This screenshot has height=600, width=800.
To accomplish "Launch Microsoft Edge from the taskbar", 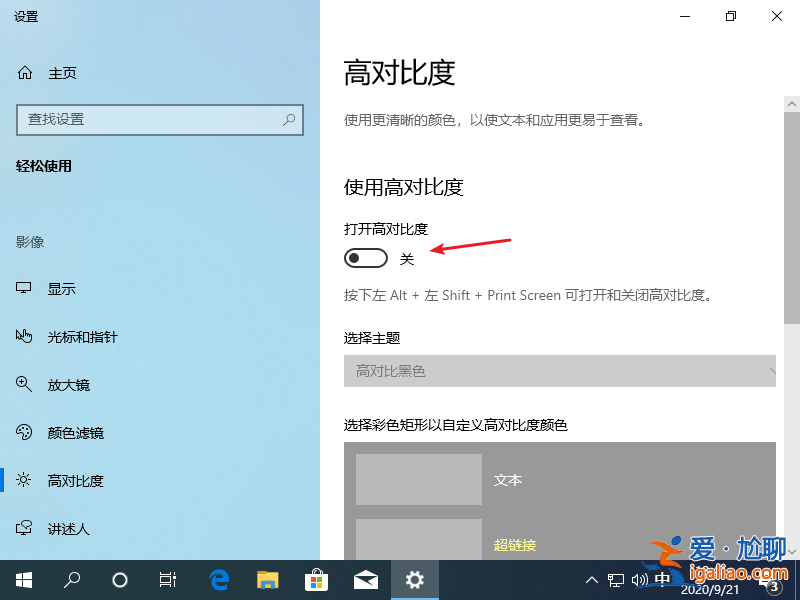I will (218, 579).
